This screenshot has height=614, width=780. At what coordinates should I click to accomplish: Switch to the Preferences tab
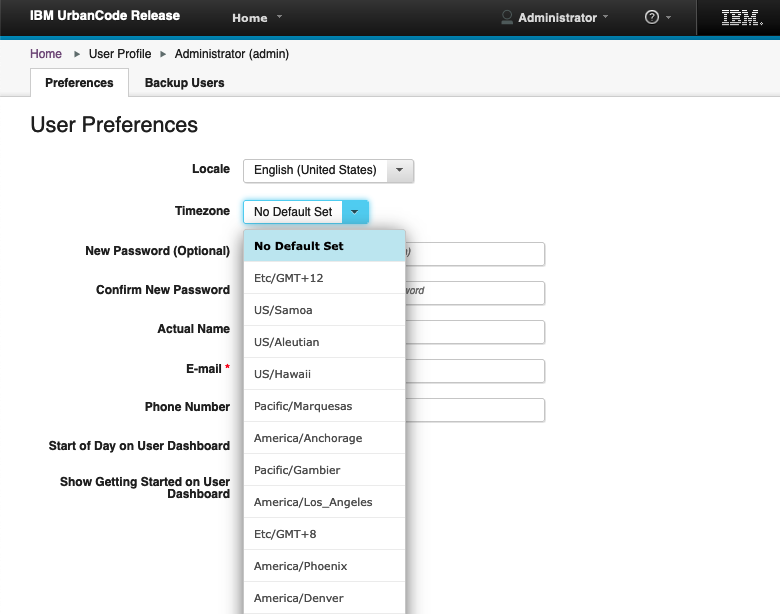79,83
